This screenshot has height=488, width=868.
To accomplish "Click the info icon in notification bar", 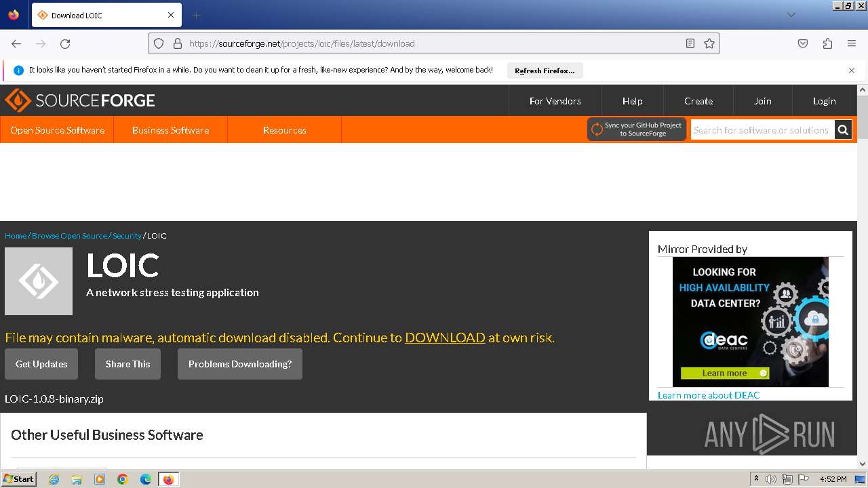I will (18, 70).
